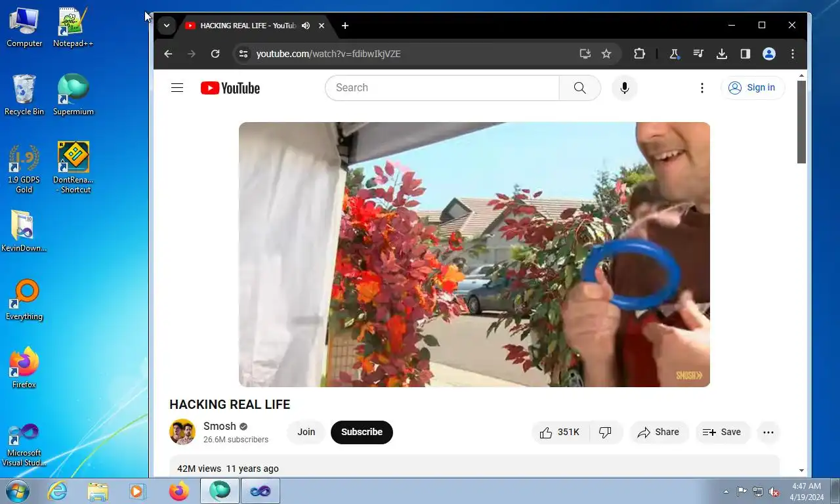Click the YouTube Search box
The image size is (840, 504).
coord(442,88)
